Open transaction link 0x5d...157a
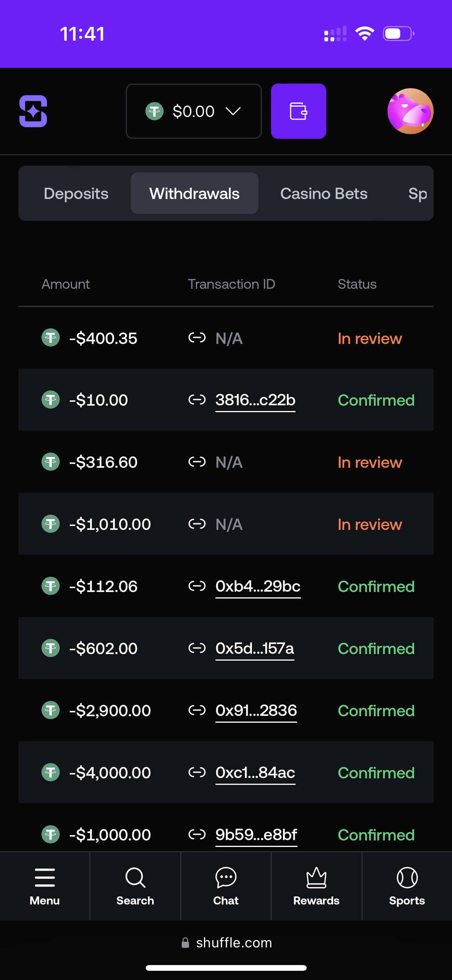This screenshot has height=980, width=452. (x=255, y=648)
